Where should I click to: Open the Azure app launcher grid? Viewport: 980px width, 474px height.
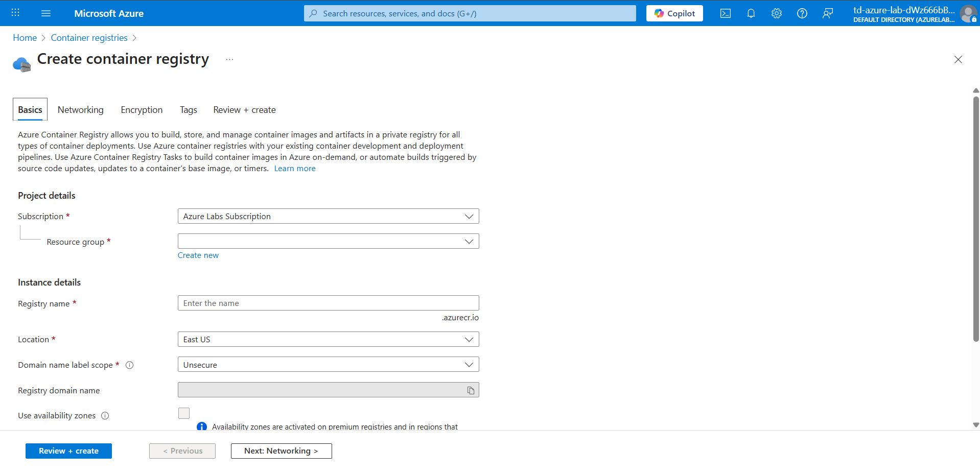pyautogui.click(x=15, y=13)
